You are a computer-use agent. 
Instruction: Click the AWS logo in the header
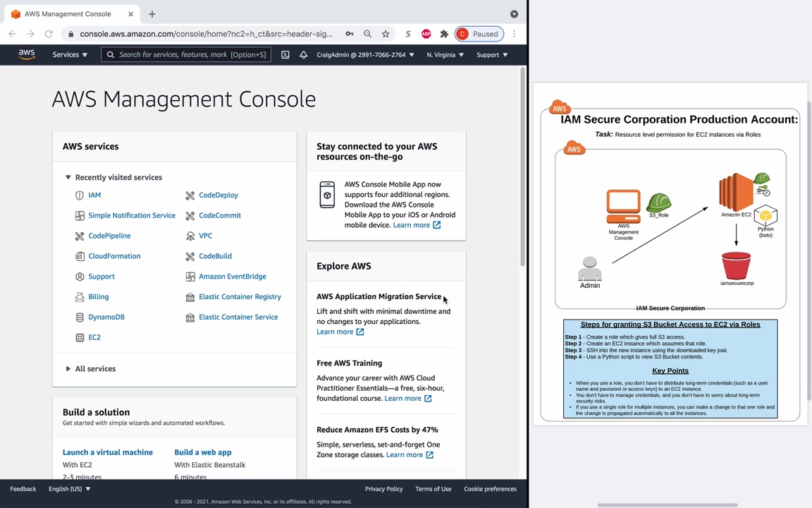(x=26, y=54)
